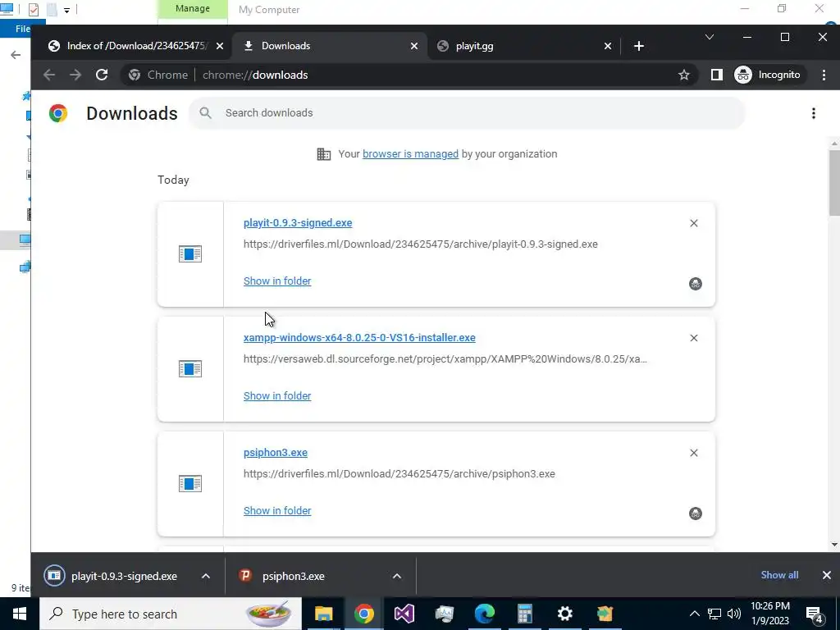
Task: Open tab search dropdown chevron
Action: click(710, 37)
